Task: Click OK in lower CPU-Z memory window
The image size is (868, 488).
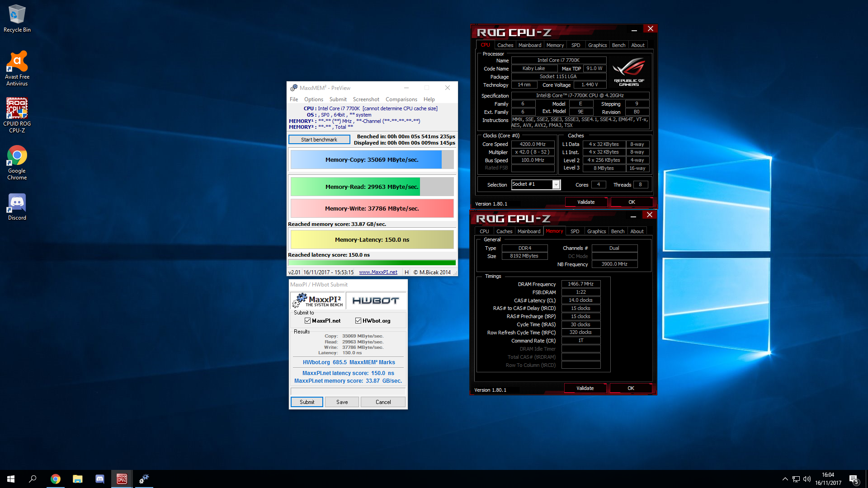Action: [x=631, y=388]
